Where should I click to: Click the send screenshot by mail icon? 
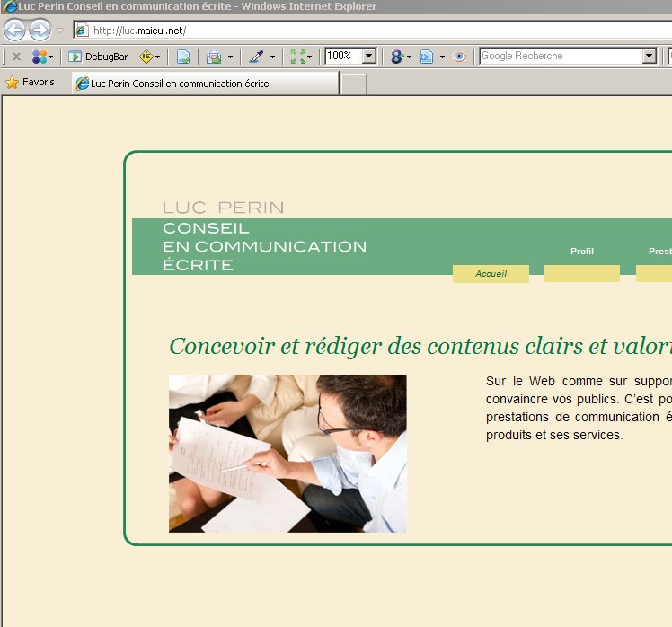pos(214,57)
